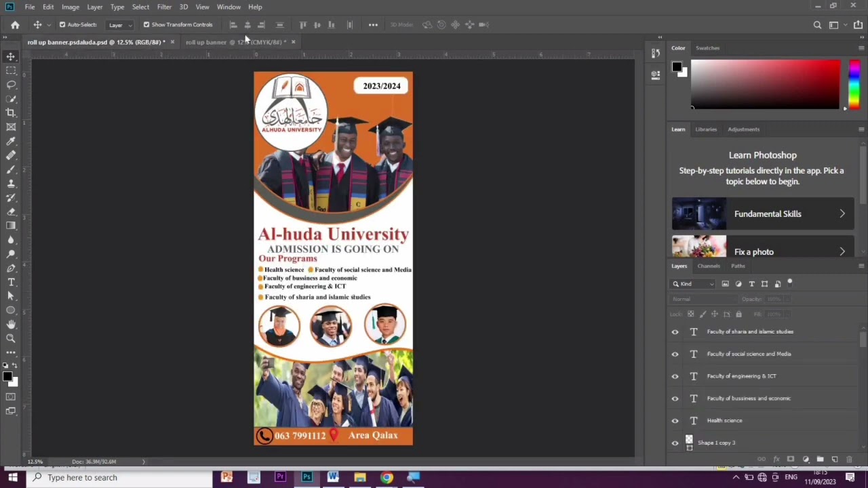Pick a color in the color field
The height and width of the screenshot is (488, 868).
click(765, 84)
